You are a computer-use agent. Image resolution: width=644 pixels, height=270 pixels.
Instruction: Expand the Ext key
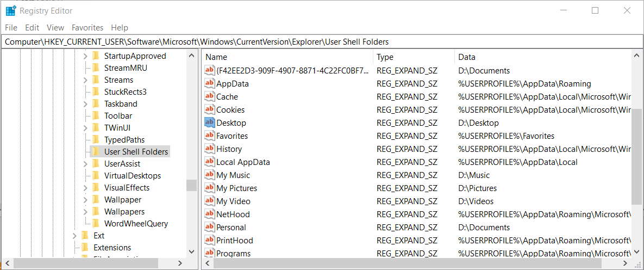[74, 235]
